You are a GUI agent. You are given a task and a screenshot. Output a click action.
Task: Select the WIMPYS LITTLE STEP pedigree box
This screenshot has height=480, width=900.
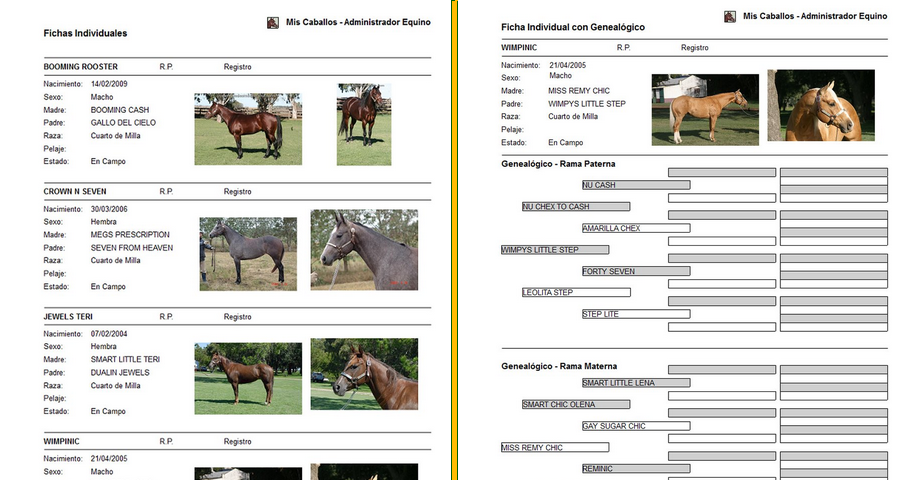point(555,250)
